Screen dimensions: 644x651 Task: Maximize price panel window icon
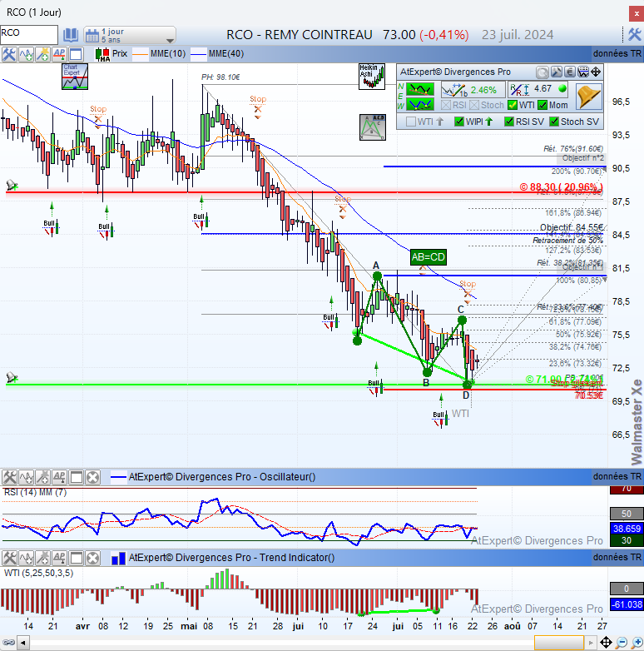[x=76, y=54]
